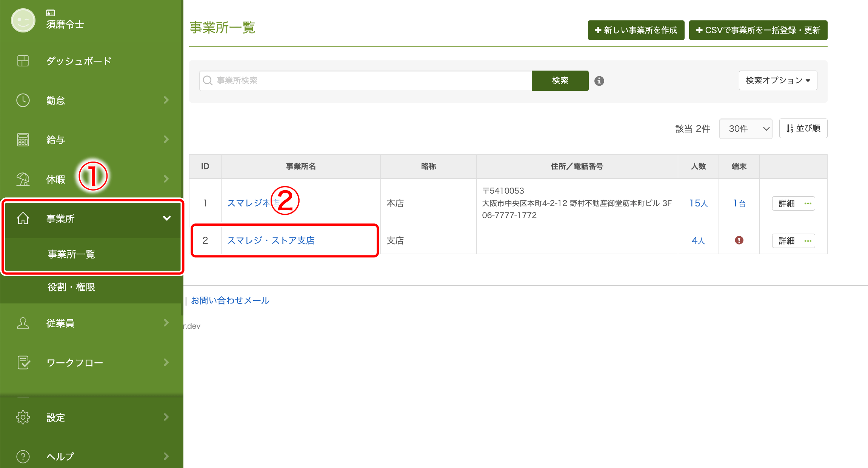Select 事業所一覧 in the sidebar
Viewport: 868px width, 468px height.
(x=71, y=254)
